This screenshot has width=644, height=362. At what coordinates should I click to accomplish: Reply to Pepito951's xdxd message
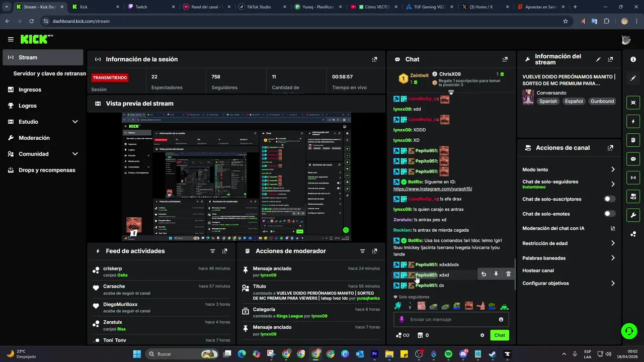point(484,274)
